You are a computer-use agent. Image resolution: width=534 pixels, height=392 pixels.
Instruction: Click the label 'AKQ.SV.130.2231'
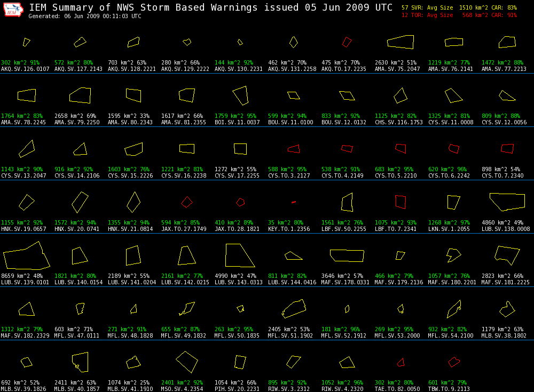238,69
